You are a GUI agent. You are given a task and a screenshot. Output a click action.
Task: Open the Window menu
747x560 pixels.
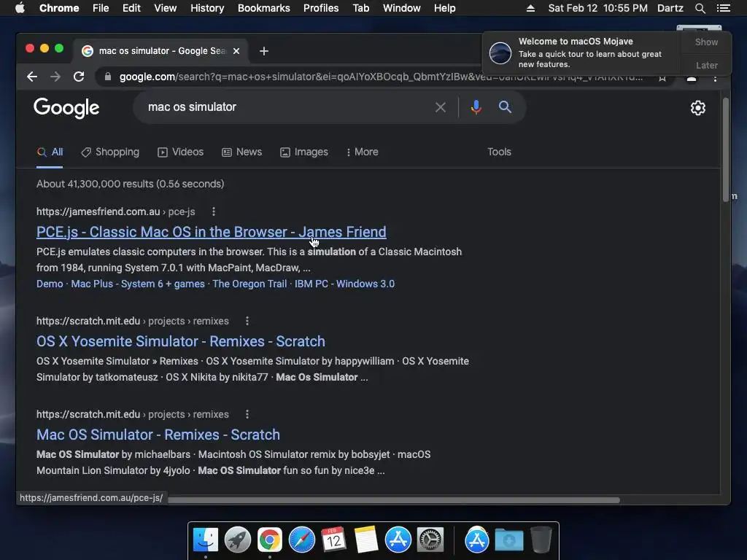click(402, 8)
